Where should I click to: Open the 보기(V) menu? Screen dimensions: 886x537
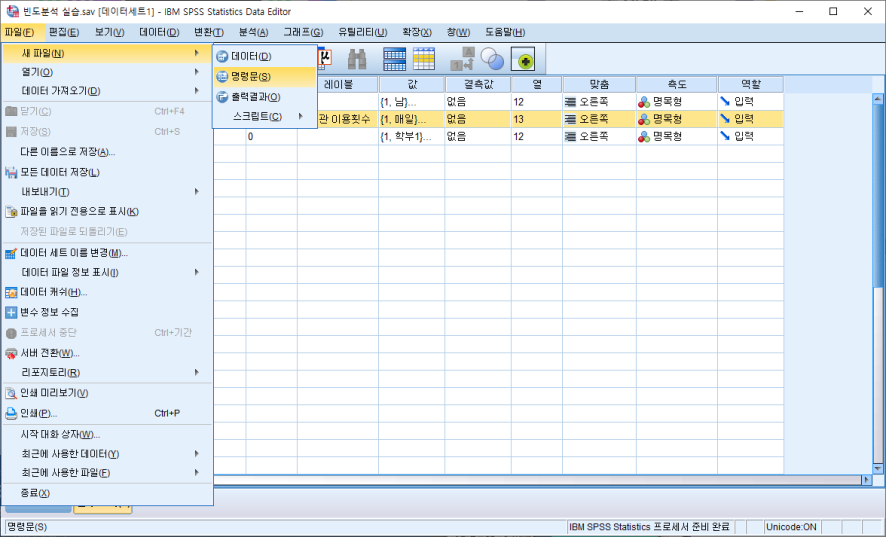110,32
